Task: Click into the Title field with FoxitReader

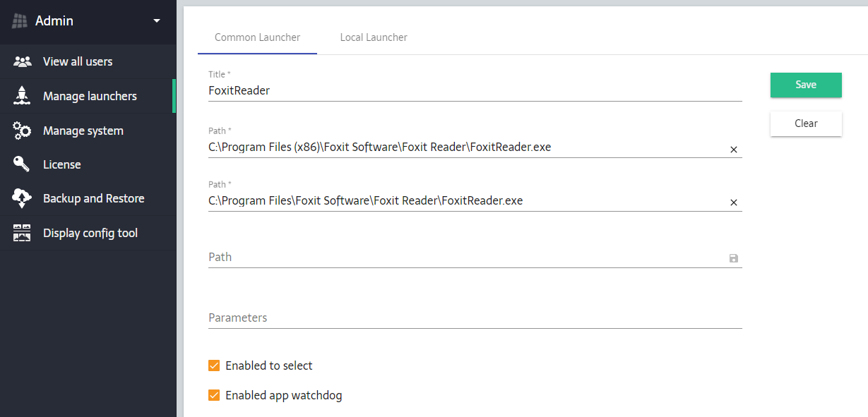Action: [466, 90]
